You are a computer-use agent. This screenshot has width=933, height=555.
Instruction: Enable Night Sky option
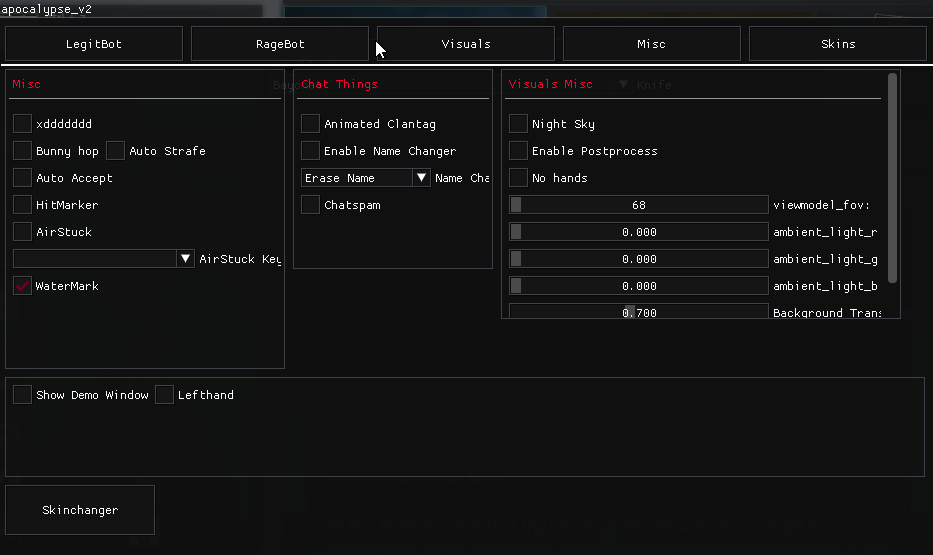pos(518,124)
